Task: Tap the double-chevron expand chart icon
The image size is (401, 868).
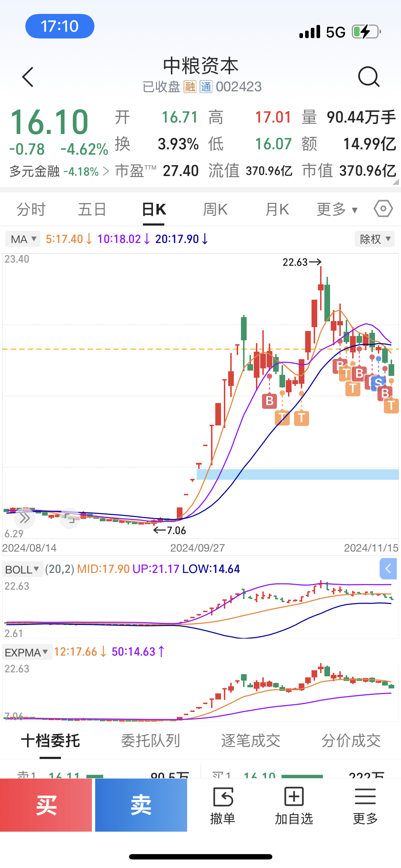Action: [x=25, y=518]
